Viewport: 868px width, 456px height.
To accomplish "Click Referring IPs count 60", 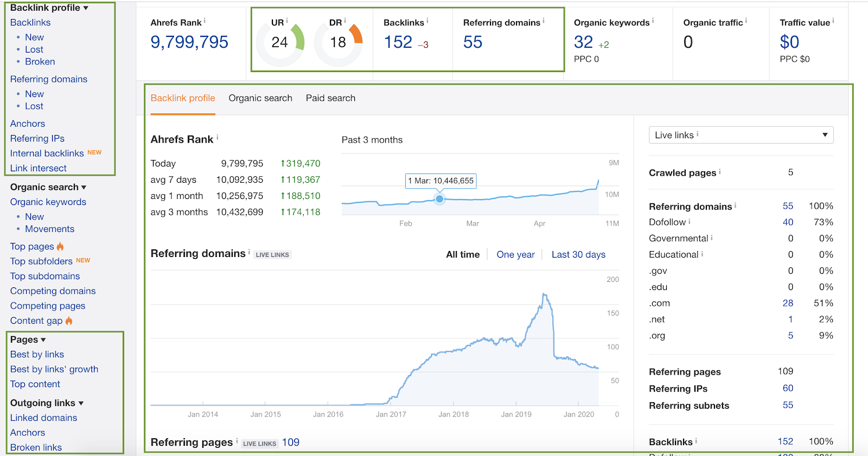I will 788,388.
